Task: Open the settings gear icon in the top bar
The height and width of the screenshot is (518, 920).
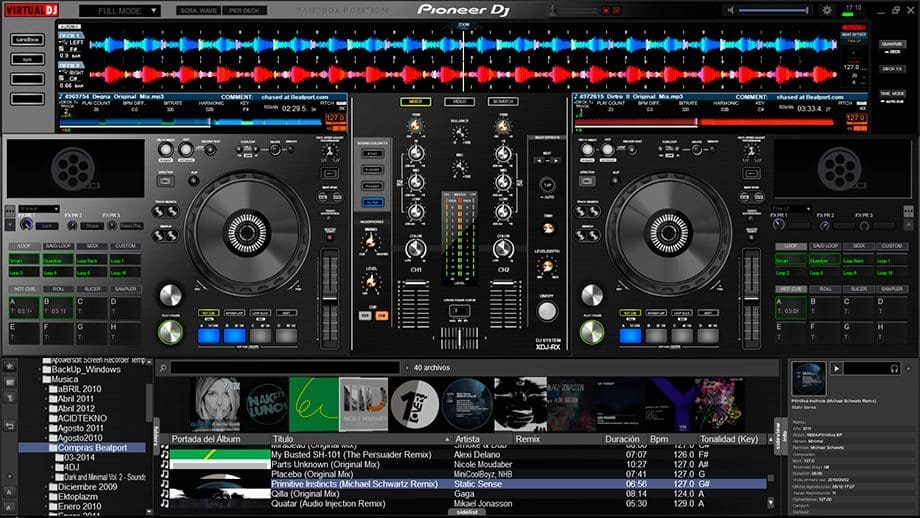Action: (827, 10)
